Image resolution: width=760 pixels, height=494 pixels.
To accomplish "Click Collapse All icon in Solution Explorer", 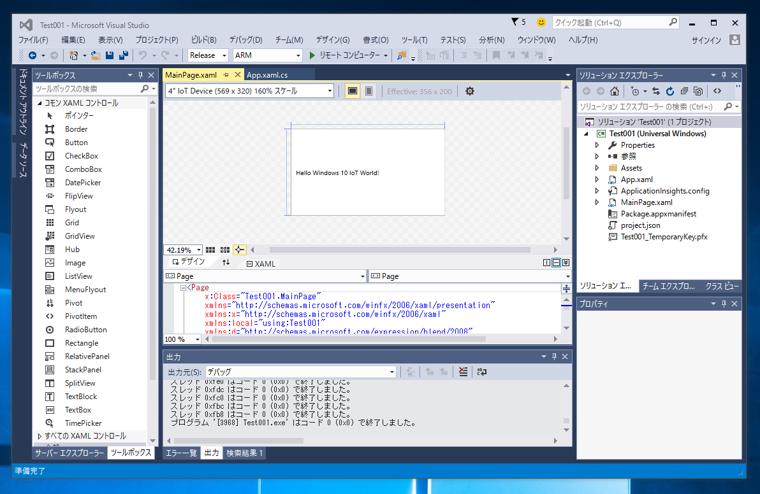I will click(x=684, y=91).
